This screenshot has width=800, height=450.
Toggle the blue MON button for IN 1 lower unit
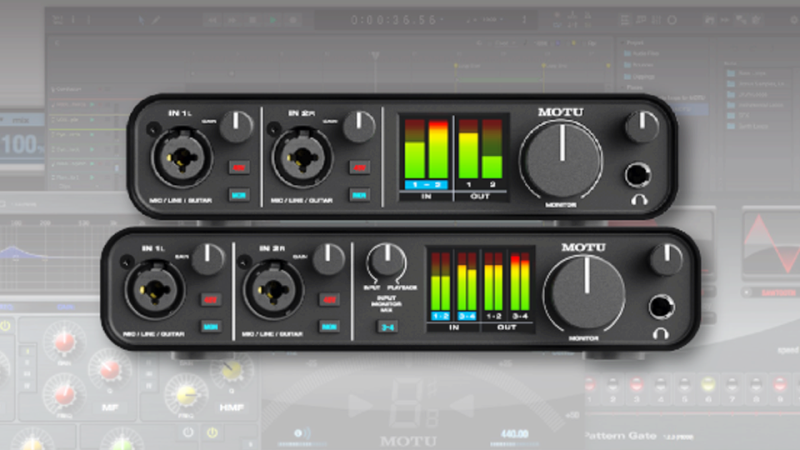(x=211, y=326)
